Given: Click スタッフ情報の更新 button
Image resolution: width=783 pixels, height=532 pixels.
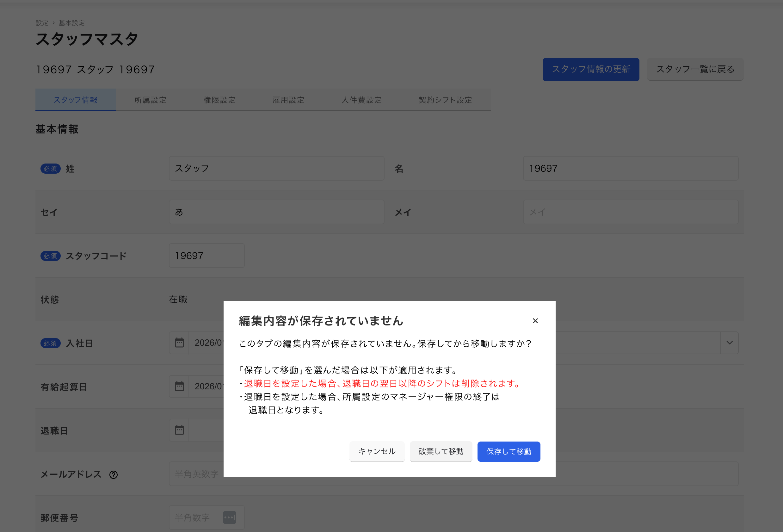Looking at the screenshot, I should coord(591,69).
